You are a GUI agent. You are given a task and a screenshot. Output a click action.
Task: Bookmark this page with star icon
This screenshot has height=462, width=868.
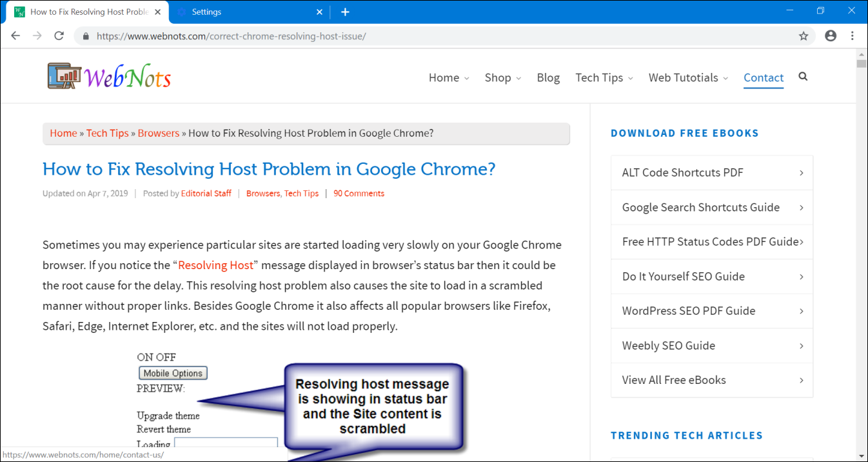(x=804, y=36)
